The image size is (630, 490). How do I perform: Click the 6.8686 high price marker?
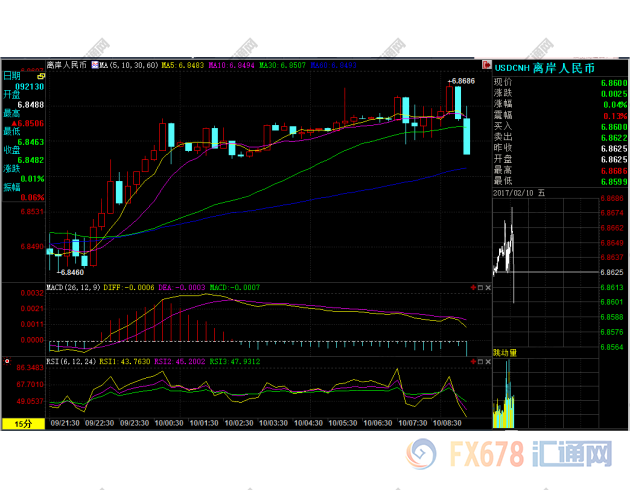[461, 80]
